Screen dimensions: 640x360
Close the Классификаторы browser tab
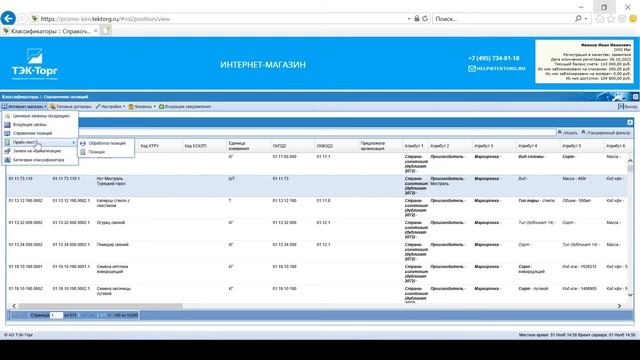point(96,31)
